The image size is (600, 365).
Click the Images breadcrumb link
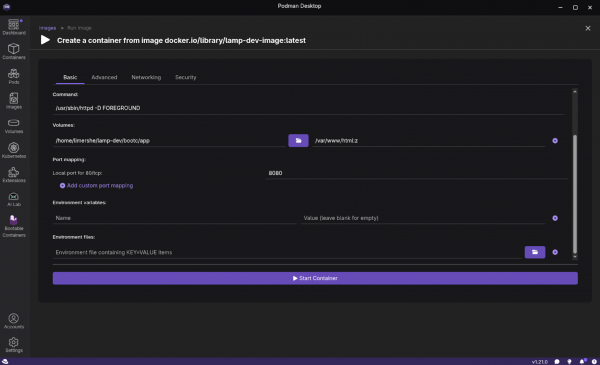47,28
